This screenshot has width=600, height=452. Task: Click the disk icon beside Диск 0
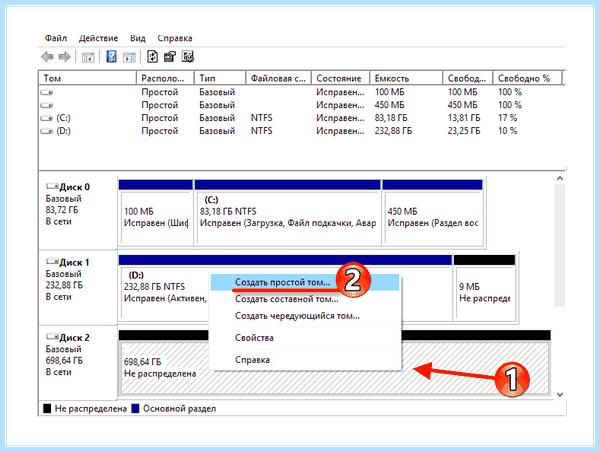point(52,186)
